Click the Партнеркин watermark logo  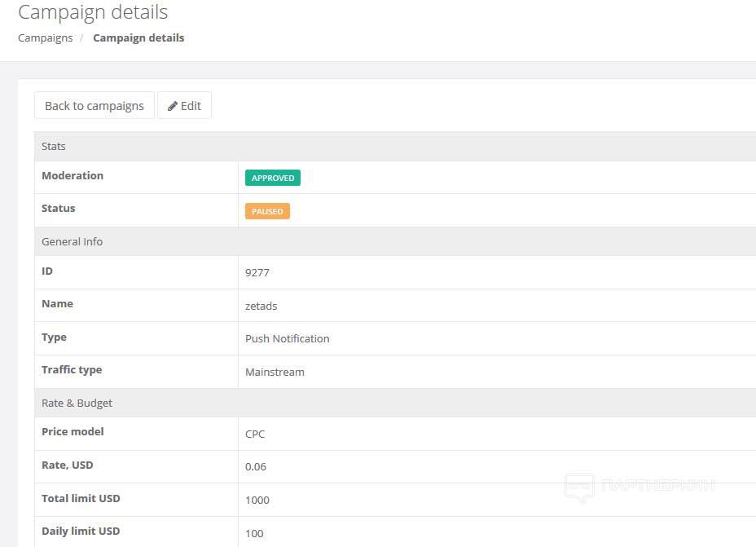(x=640, y=486)
